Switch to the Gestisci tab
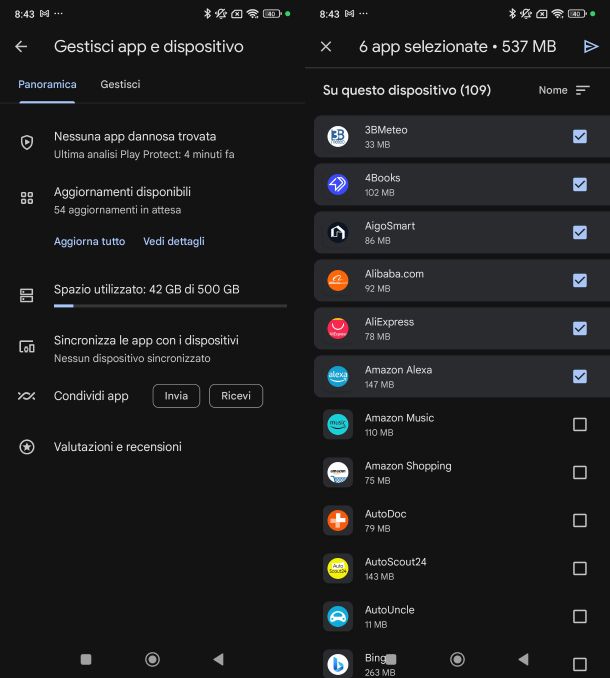The image size is (610, 678). coord(120,84)
